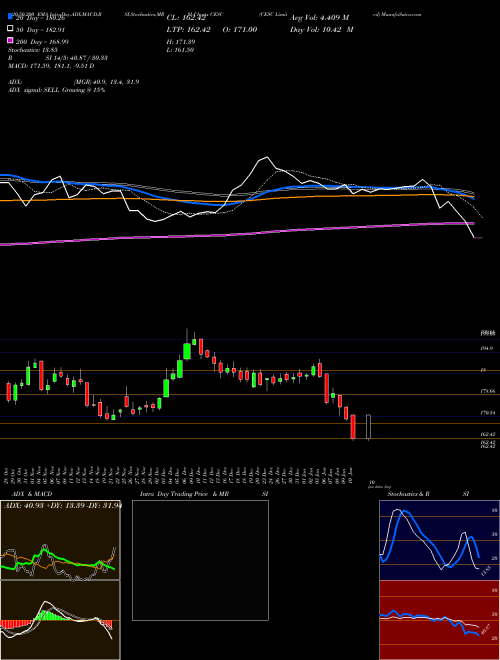
Task: Click the 'L: 161.50' low value
Action: (x=180, y=50)
